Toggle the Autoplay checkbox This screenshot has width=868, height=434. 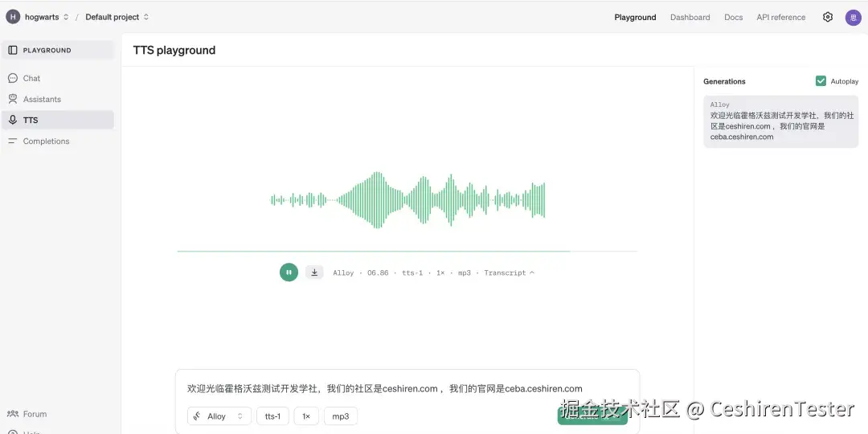(821, 81)
